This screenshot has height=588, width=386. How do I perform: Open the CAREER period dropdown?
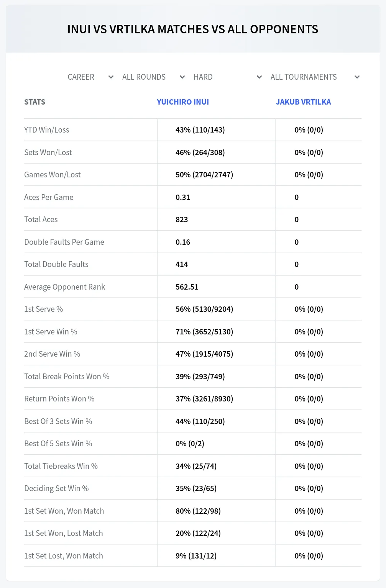[90, 77]
